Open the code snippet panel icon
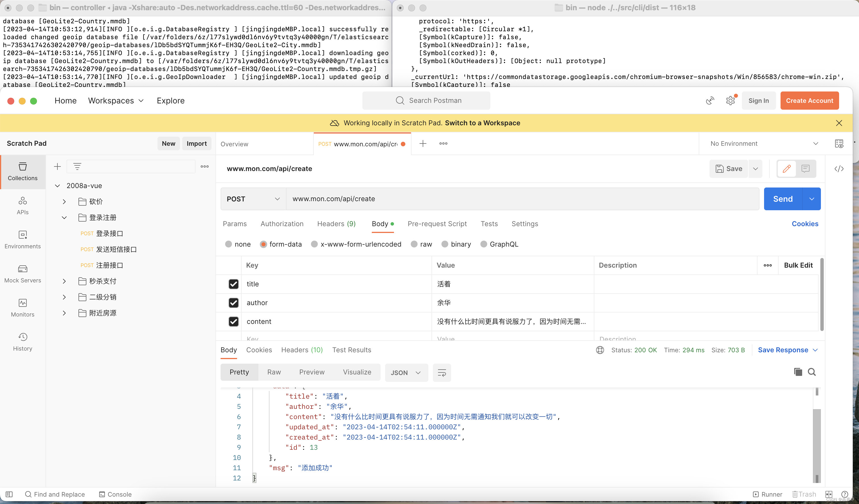 tap(839, 169)
